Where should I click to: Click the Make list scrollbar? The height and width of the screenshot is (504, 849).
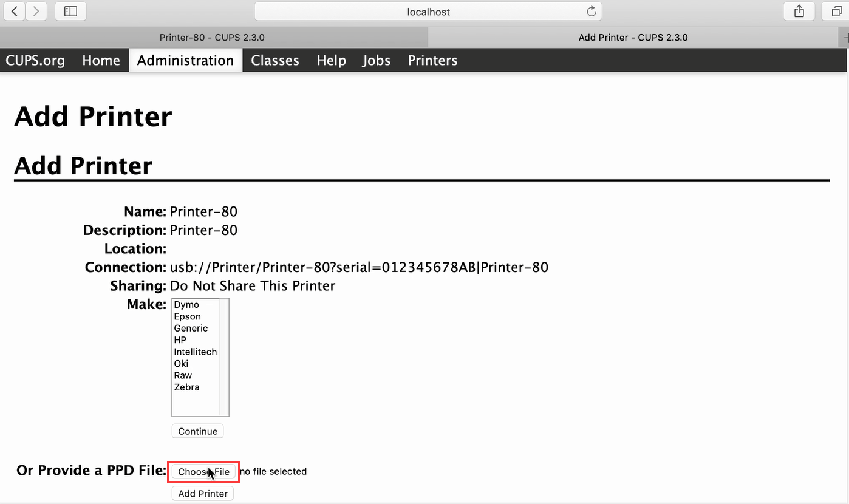(224, 357)
